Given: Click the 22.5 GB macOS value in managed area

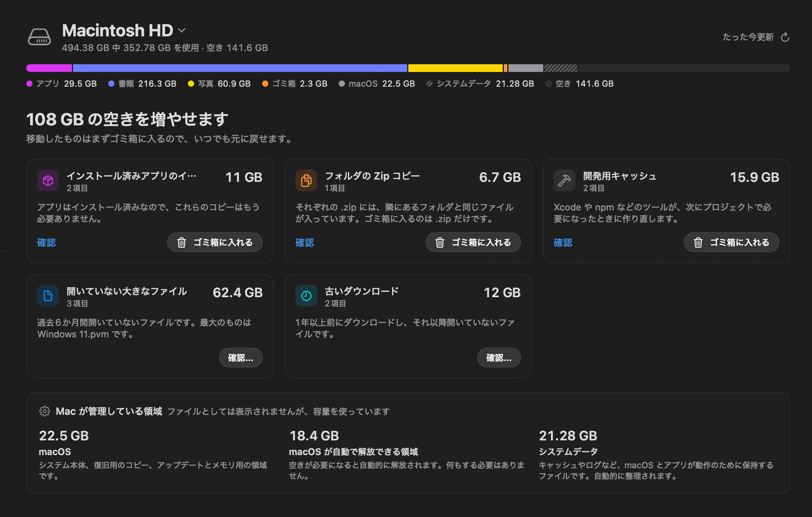Looking at the screenshot, I should (x=64, y=436).
